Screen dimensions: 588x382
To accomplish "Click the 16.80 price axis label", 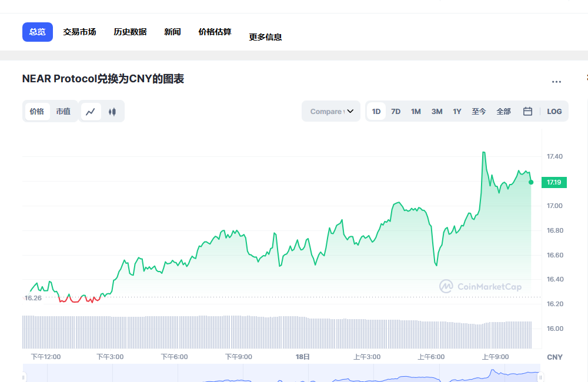I will (x=555, y=230).
